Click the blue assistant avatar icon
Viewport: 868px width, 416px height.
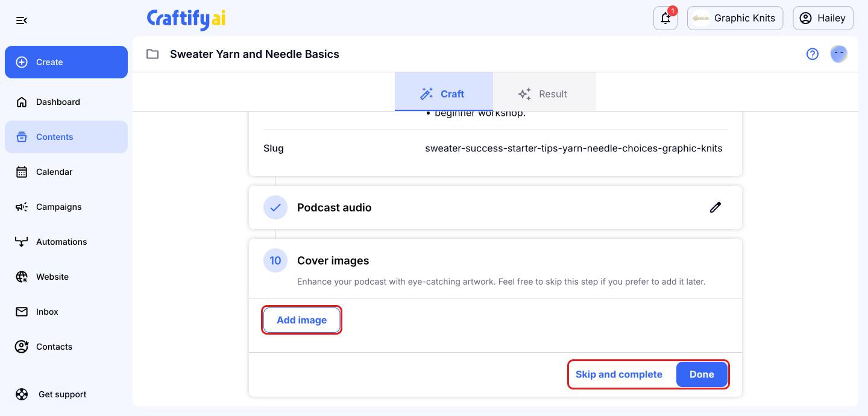tap(839, 54)
